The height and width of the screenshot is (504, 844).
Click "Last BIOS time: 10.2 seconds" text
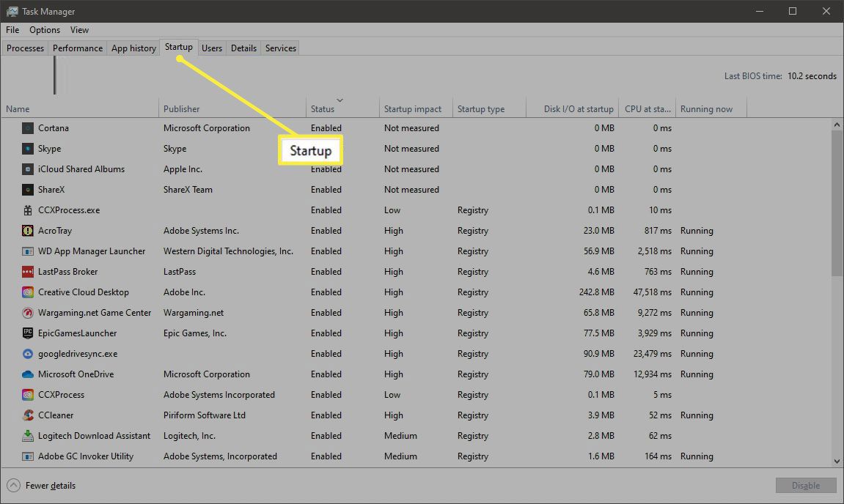(x=780, y=76)
